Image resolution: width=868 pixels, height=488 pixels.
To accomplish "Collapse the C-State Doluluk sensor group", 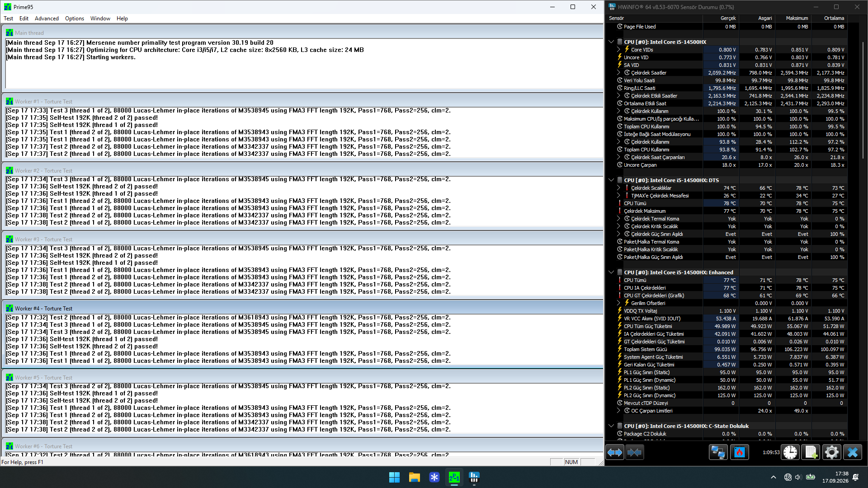I will [611, 426].
